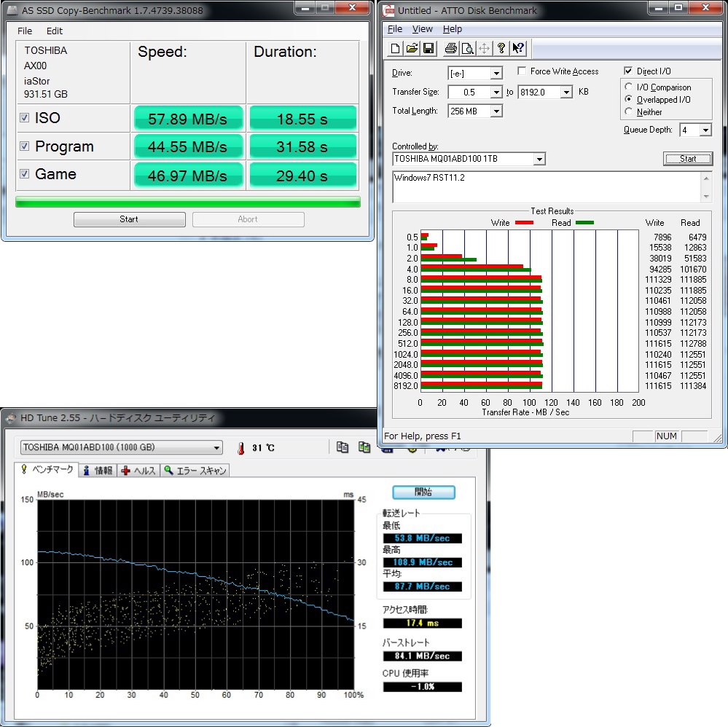Click the context help arrow-question icon

[517, 48]
